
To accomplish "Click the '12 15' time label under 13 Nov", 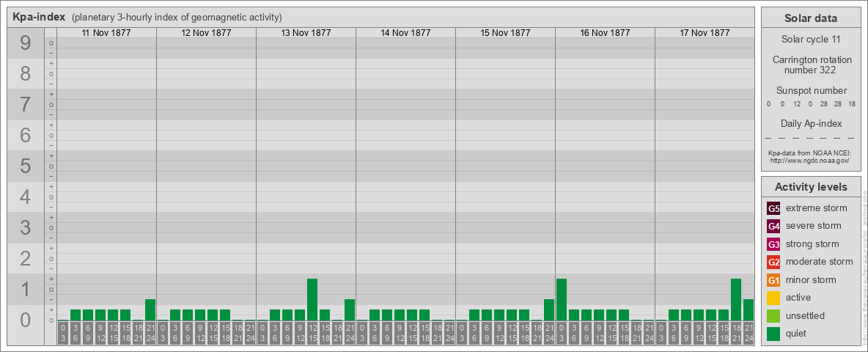I will tap(312, 333).
